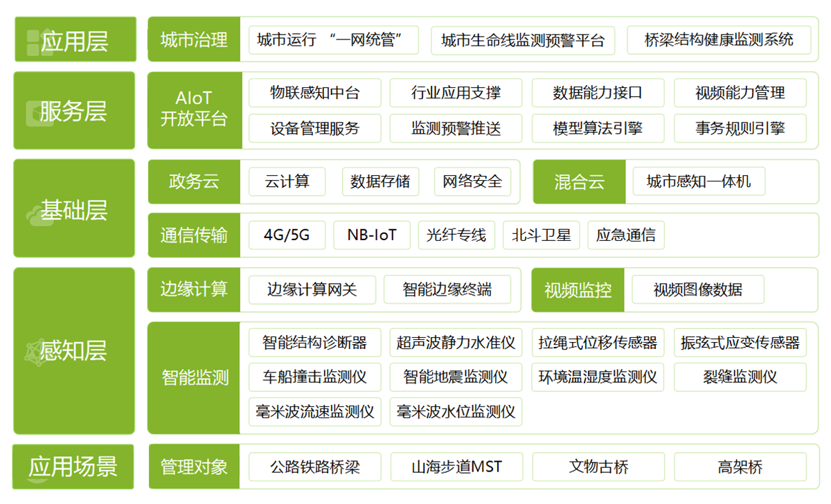This screenshot has width=831, height=504.
Task: Click the 北斗卫星 box
Action: 542,235
